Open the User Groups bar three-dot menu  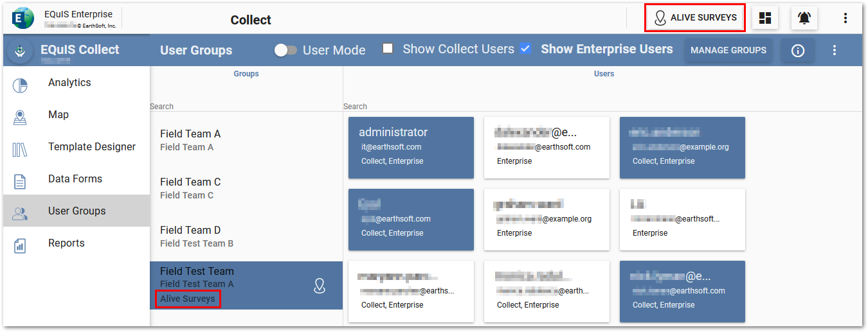tap(835, 50)
